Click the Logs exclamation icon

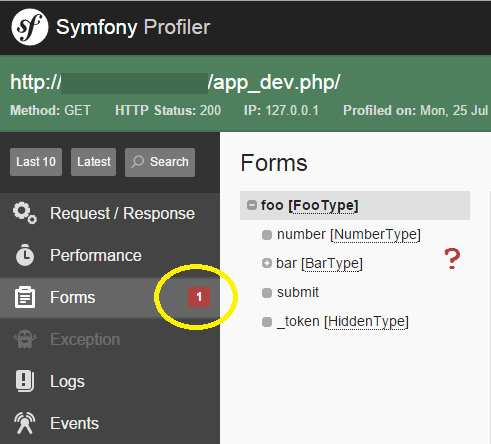[x=25, y=381]
